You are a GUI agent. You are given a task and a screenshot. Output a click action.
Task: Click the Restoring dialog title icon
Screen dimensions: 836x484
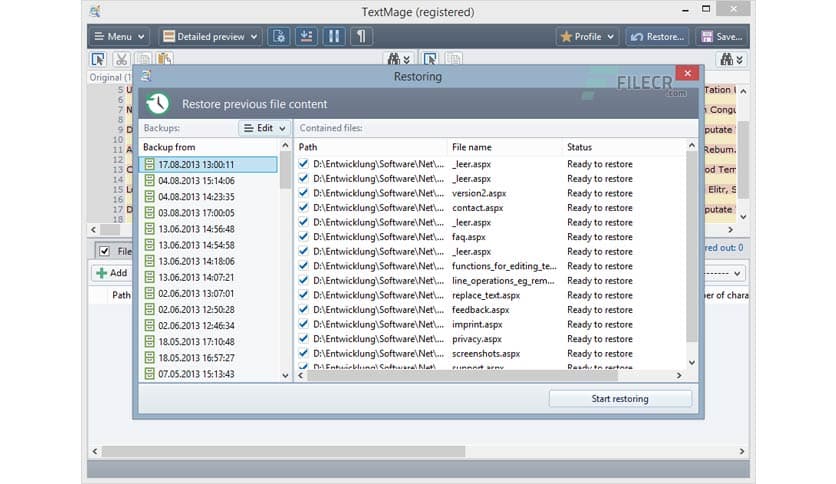coord(146,76)
